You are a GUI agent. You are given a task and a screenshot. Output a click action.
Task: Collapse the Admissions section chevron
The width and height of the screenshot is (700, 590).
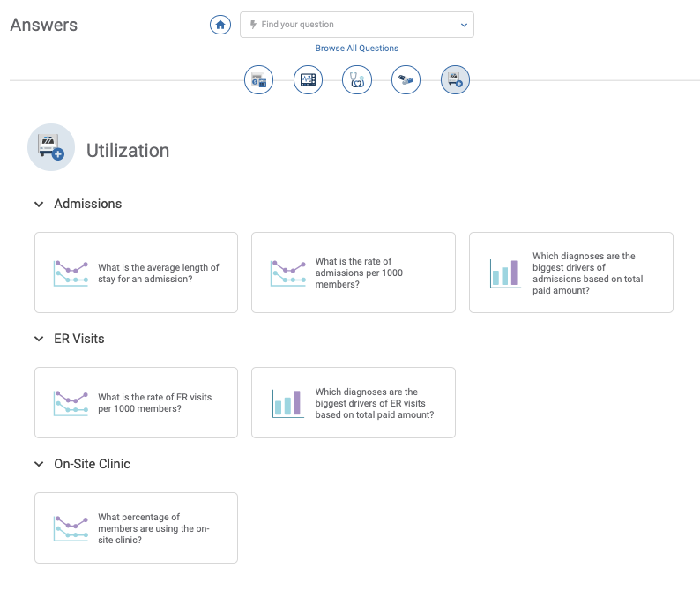click(39, 204)
